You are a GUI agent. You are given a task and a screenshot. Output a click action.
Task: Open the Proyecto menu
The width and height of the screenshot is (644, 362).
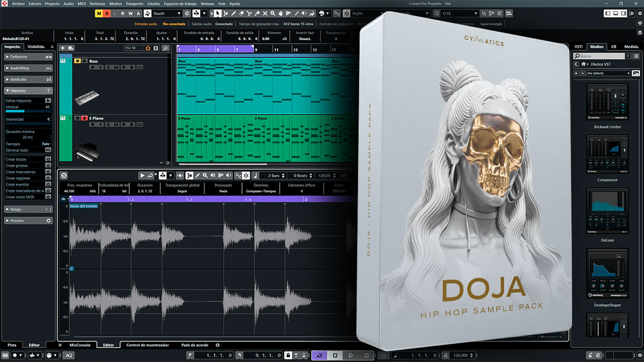(52, 4)
